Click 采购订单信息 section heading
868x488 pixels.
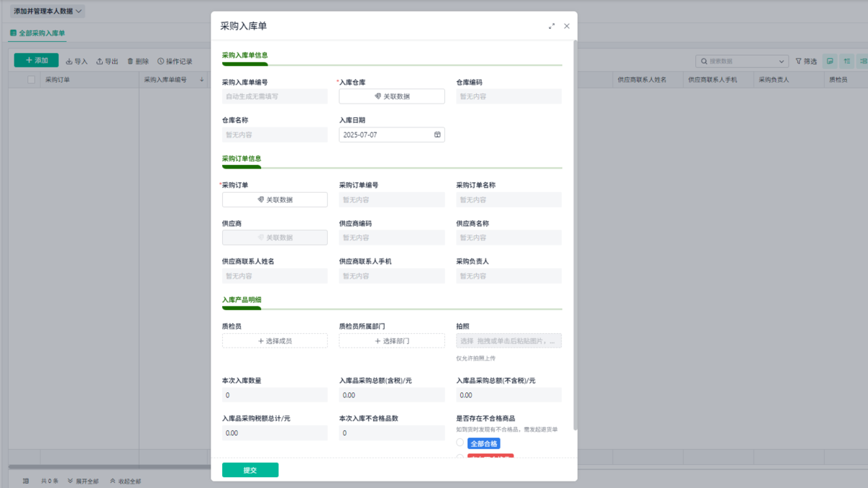point(242,159)
